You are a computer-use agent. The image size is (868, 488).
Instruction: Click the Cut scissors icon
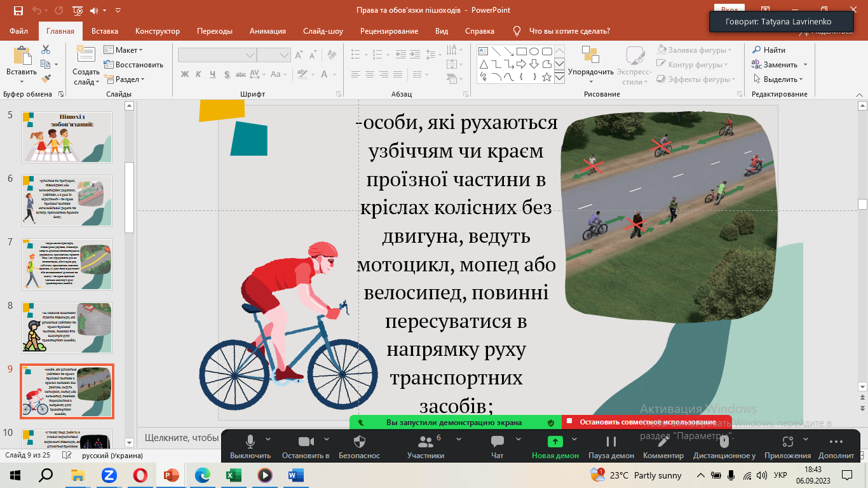[x=46, y=50]
